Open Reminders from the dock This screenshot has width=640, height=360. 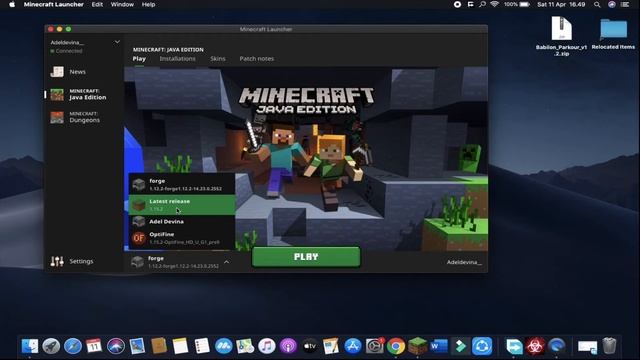202,346
